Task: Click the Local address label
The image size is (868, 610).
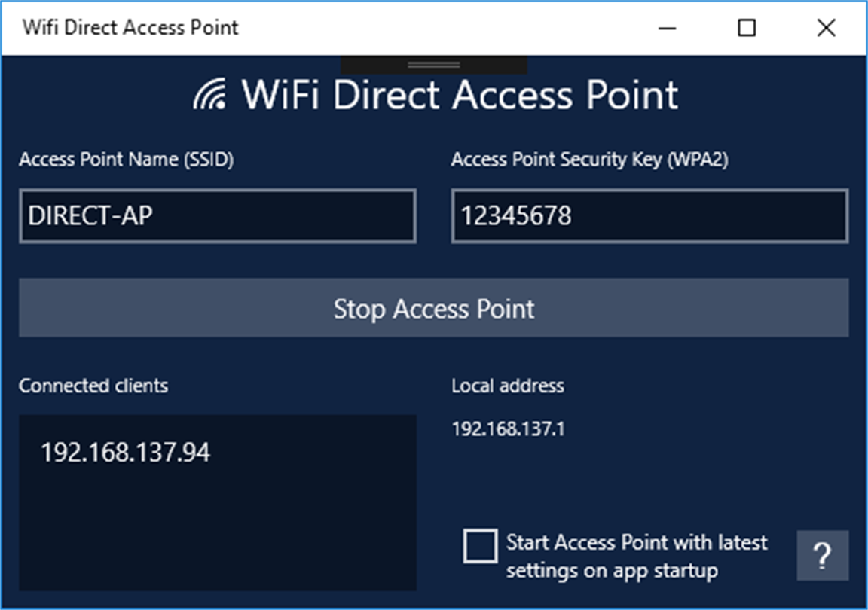Action: tap(508, 386)
